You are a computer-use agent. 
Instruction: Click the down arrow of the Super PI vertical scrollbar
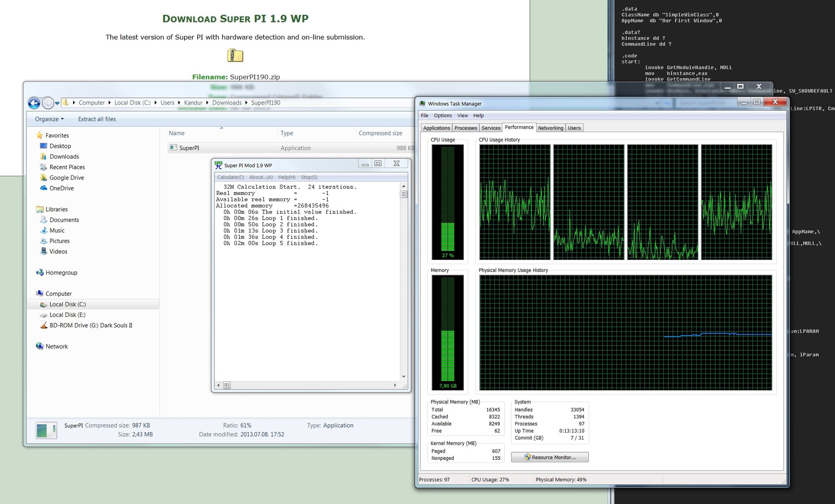(404, 377)
